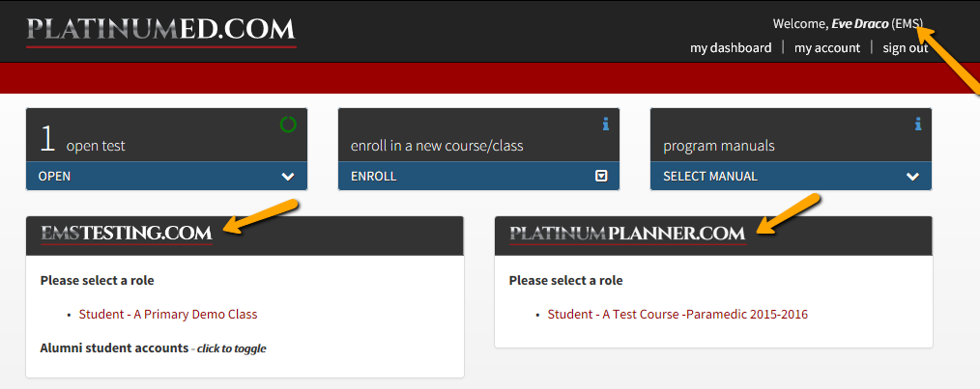Click the chevron on SELECT MANUAL bar
The height and width of the screenshot is (389, 980).
(912, 177)
